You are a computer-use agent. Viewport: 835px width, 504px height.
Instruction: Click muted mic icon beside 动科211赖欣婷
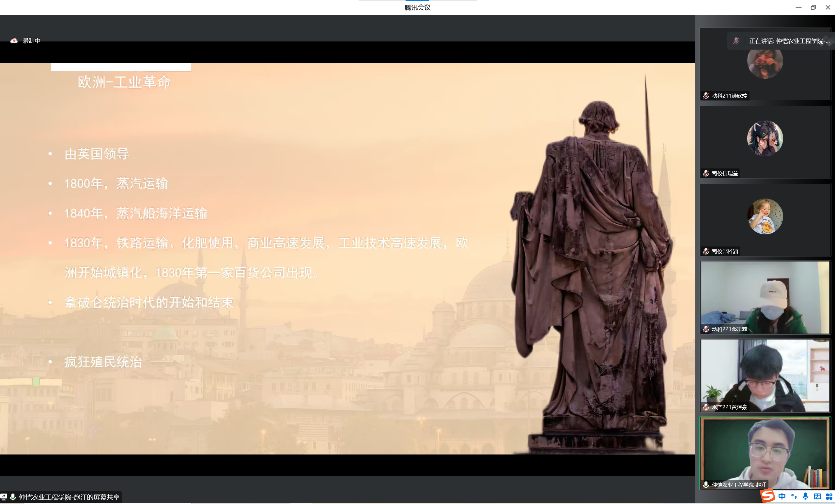pos(706,96)
